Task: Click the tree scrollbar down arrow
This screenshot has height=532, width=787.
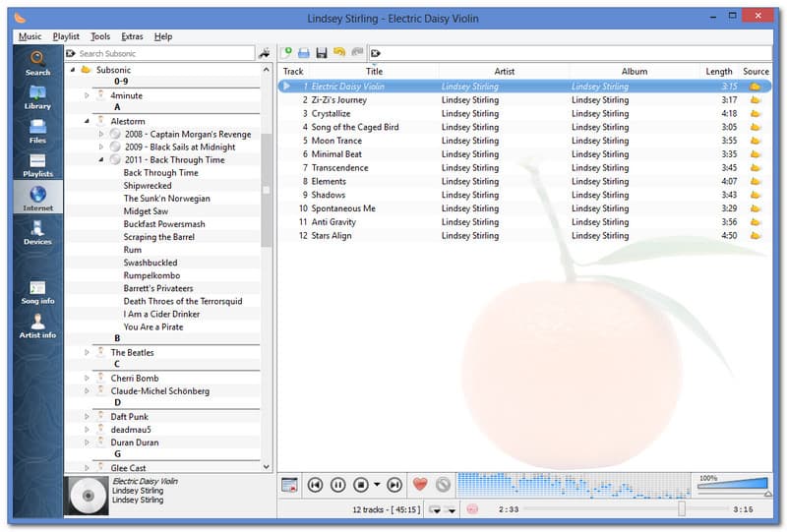Action: [x=266, y=467]
